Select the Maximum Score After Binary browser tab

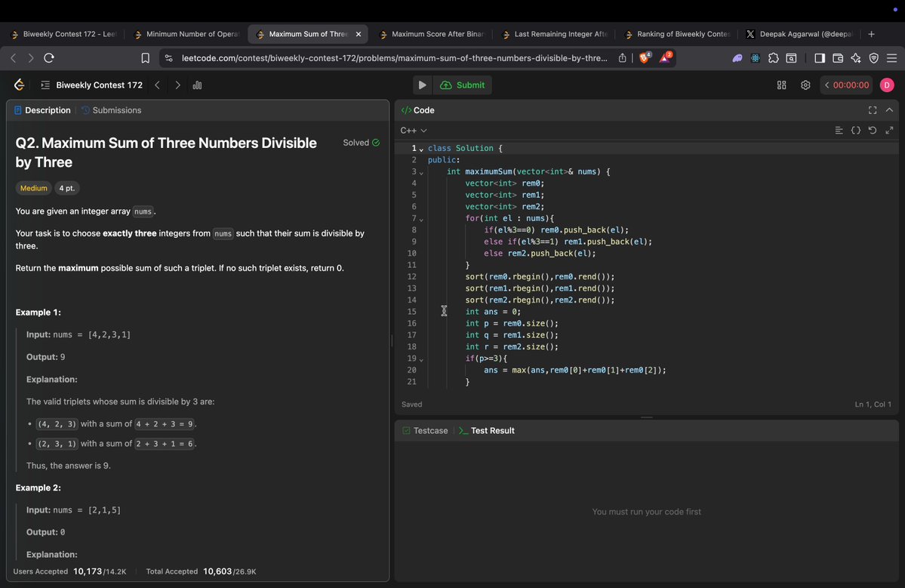coord(432,34)
